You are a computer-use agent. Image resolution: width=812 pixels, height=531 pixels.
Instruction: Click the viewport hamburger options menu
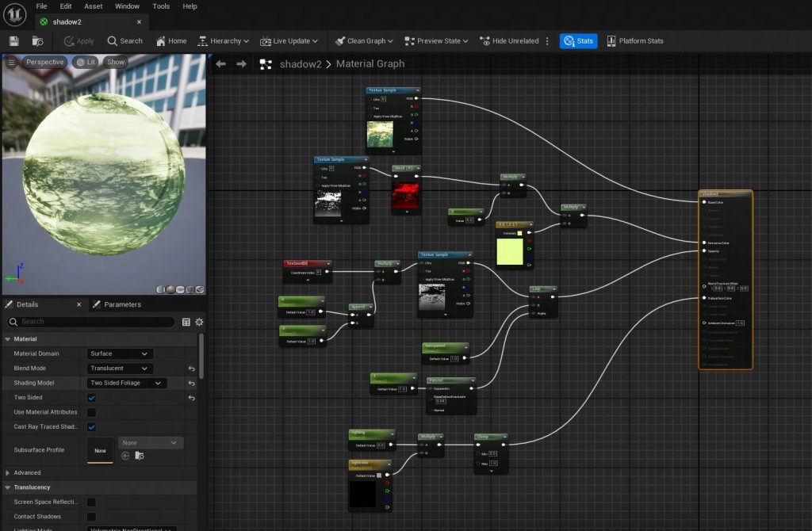coord(11,62)
